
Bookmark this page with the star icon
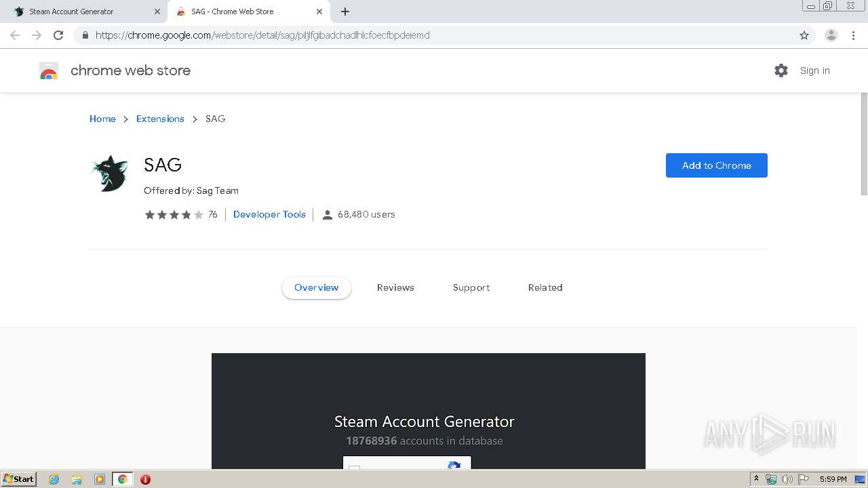click(x=804, y=35)
